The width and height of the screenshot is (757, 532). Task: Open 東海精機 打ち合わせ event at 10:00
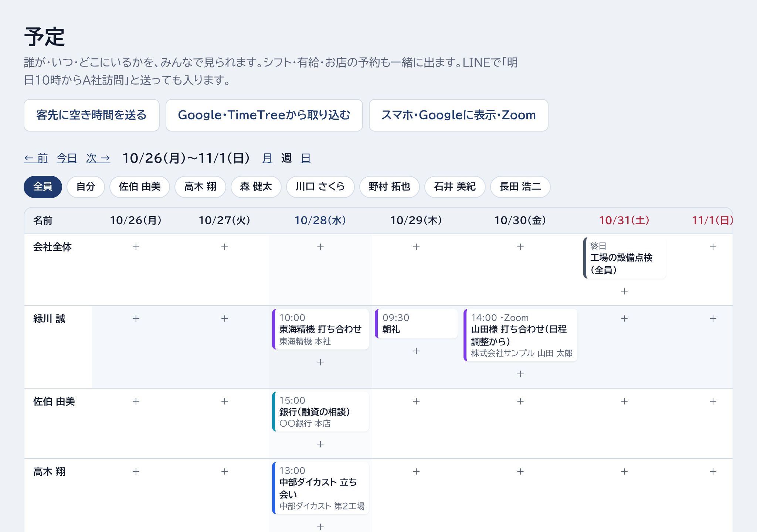320,329
